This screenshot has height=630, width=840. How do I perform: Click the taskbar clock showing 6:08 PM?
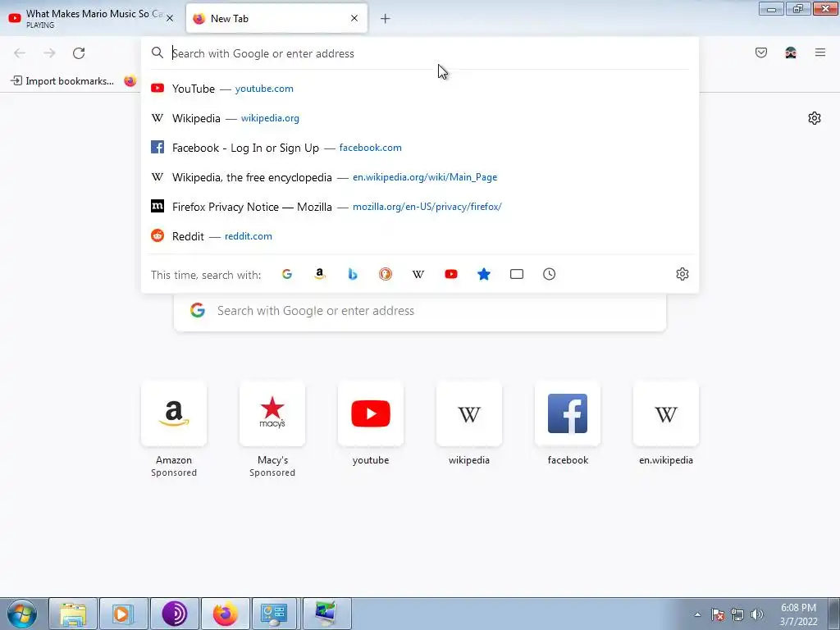798,614
